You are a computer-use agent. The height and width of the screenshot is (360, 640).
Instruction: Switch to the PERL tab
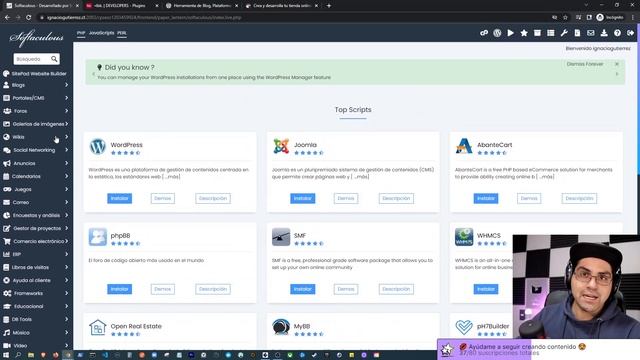click(122, 33)
